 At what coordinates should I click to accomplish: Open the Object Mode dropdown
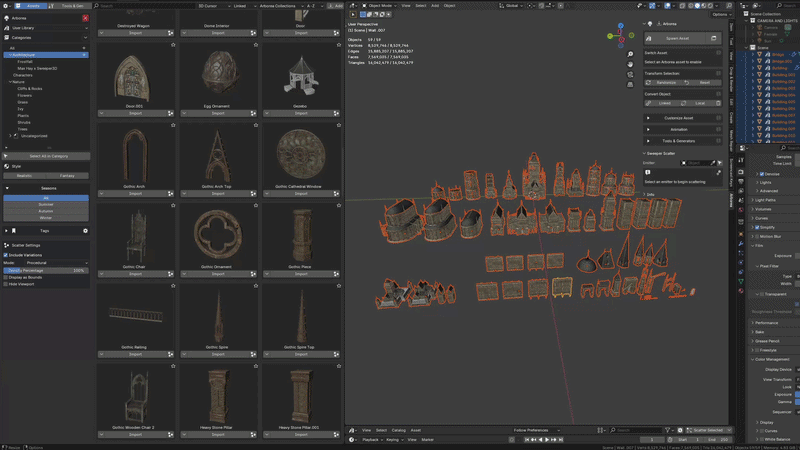point(380,6)
